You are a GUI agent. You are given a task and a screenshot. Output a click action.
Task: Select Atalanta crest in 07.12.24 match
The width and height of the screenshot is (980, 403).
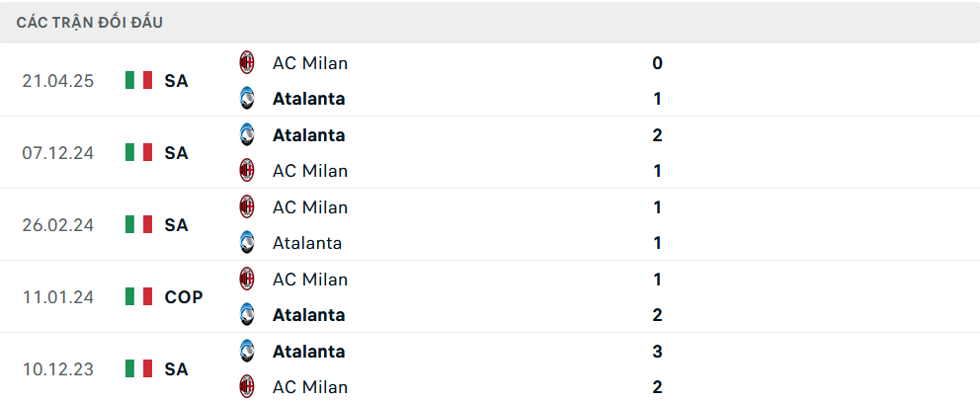pos(247,135)
